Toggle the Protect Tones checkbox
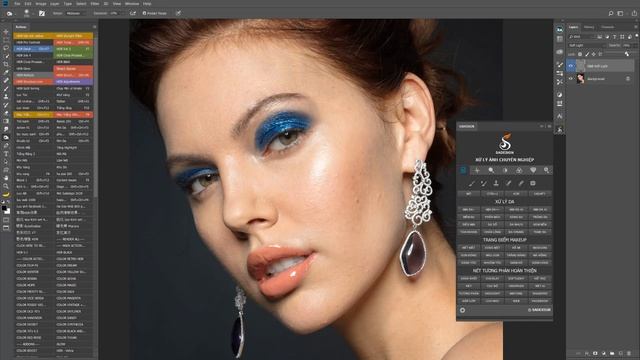640x360 pixels. [x=144, y=13]
